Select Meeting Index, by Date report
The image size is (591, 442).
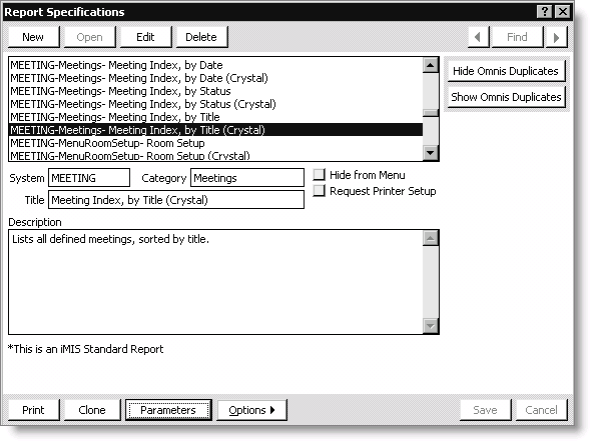(116, 65)
